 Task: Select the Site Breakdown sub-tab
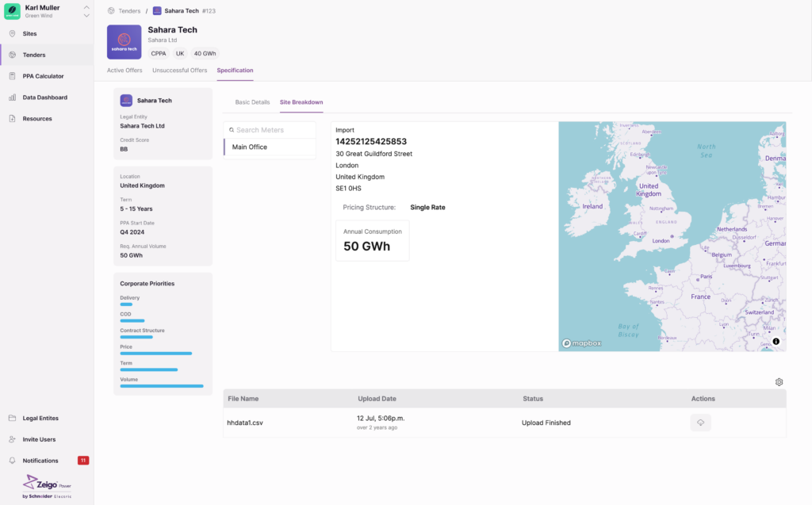click(301, 102)
